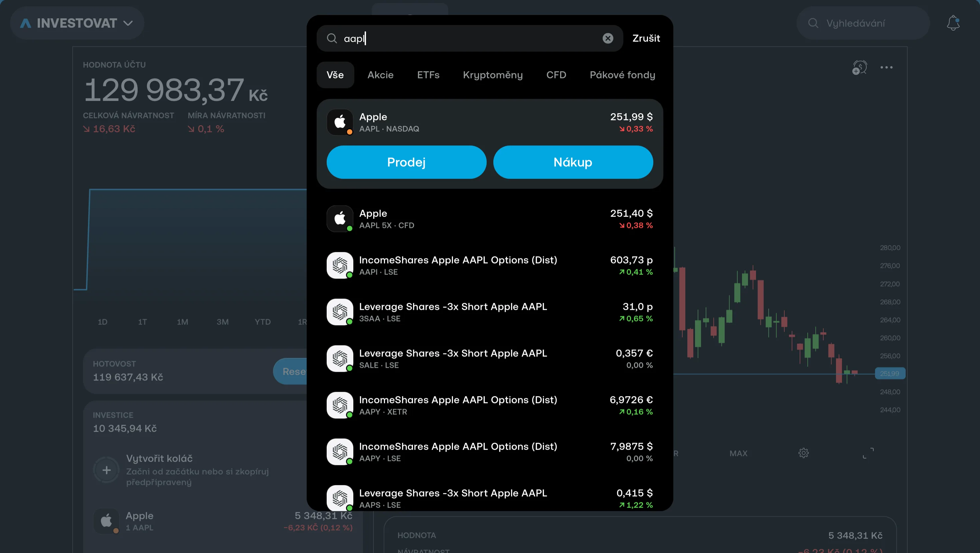The height and width of the screenshot is (553, 980).
Task: Switch to the Akcie filter tab
Action: point(380,75)
